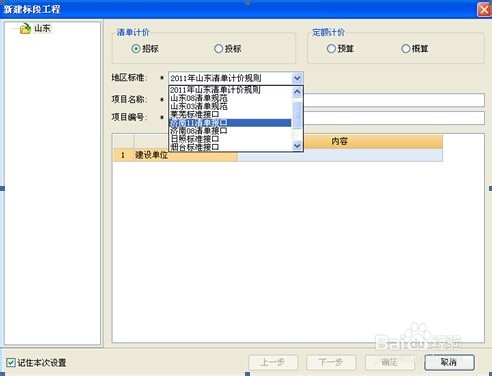Select the 招标 radio button
Screen dimensions: 492x376
pos(136,49)
